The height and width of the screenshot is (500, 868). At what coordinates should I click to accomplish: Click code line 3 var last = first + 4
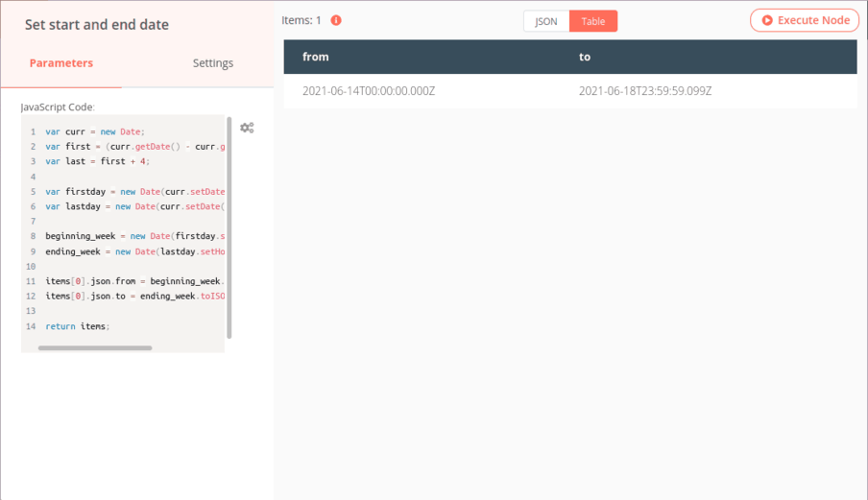tap(98, 161)
